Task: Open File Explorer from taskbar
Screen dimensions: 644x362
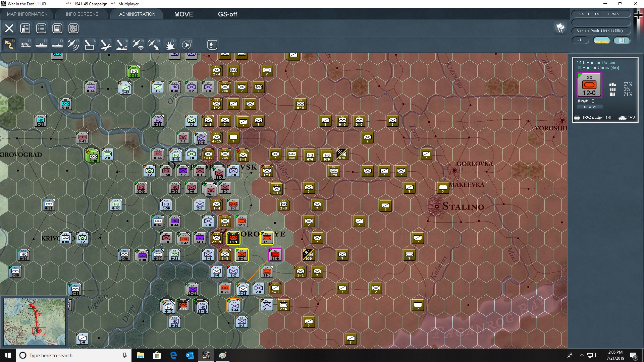Action: pos(141,355)
